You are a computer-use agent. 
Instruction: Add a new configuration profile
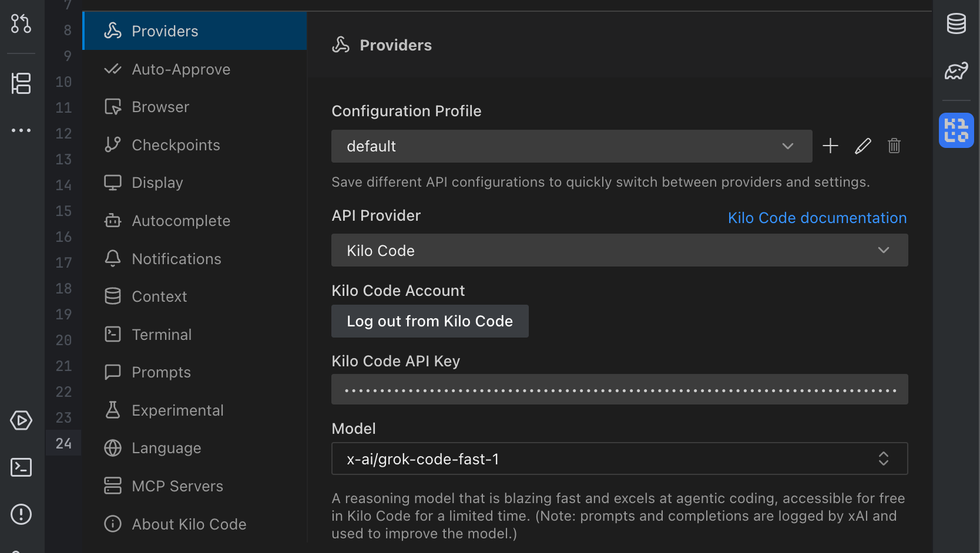(830, 146)
